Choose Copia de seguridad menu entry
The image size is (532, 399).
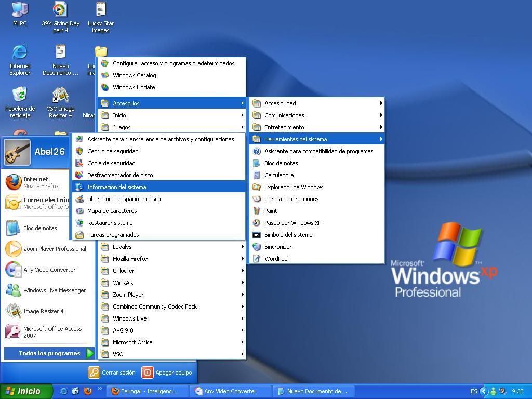click(x=159, y=163)
